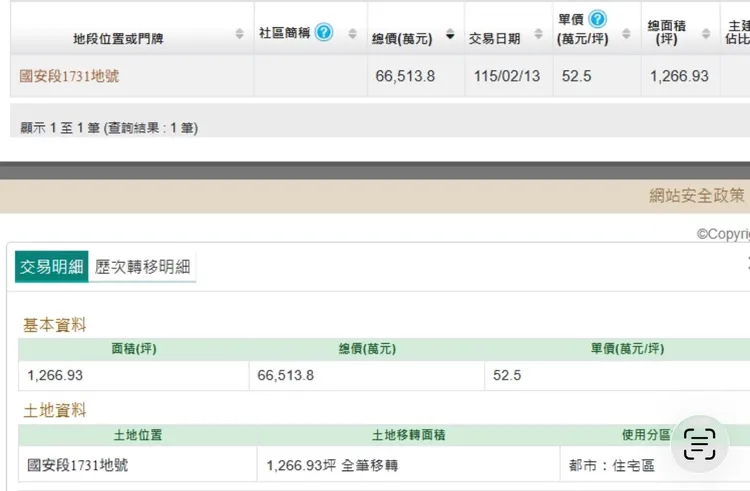Click 1,266.93 under 面積(坪) in 基本資料

(x=55, y=375)
